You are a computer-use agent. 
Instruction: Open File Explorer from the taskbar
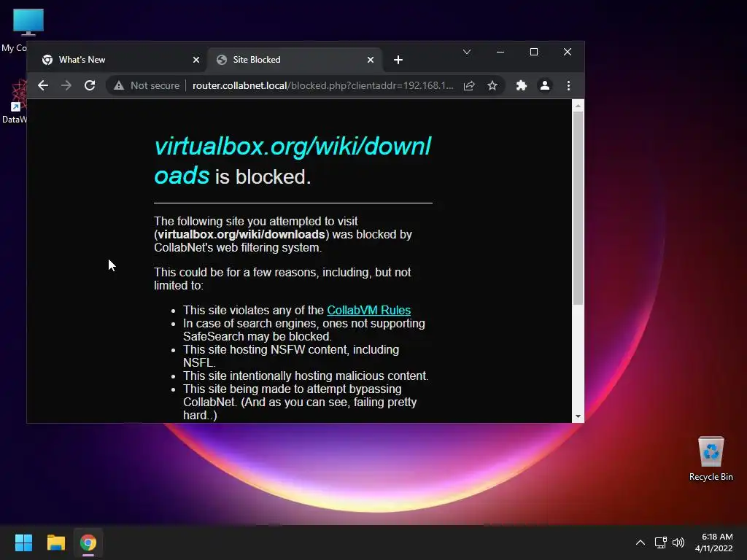(x=55, y=542)
